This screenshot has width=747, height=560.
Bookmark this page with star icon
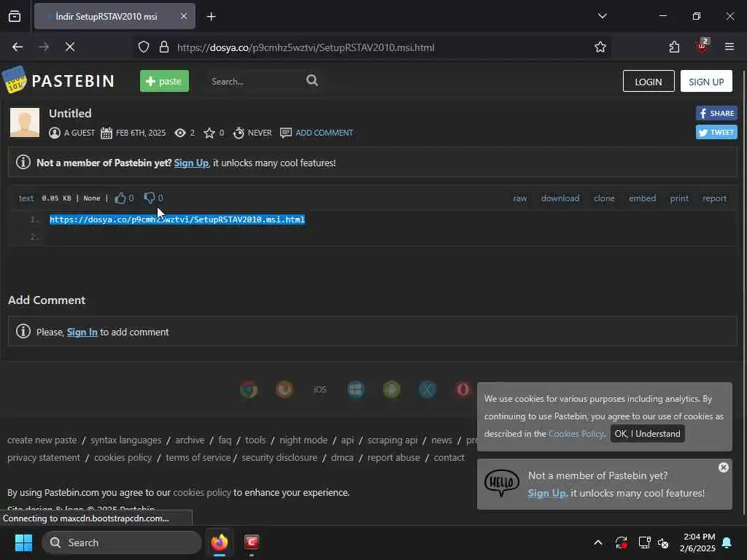click(x=600, y=47)
